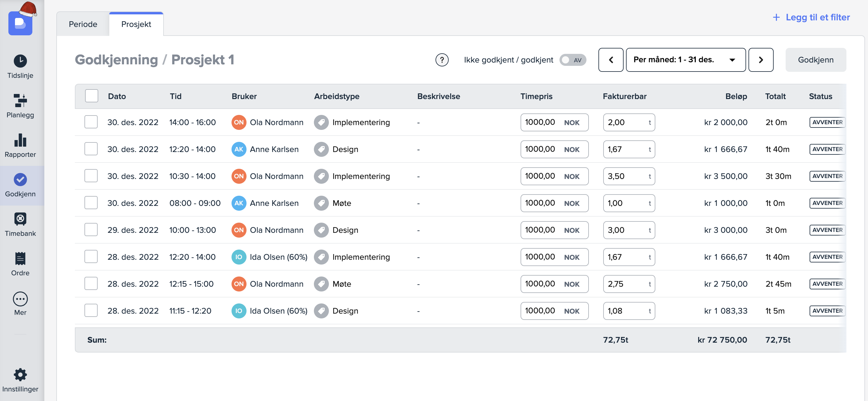Click the Godkjenn button
The height and width of the screenshot is (401, 868).
(x=815, y=60)
